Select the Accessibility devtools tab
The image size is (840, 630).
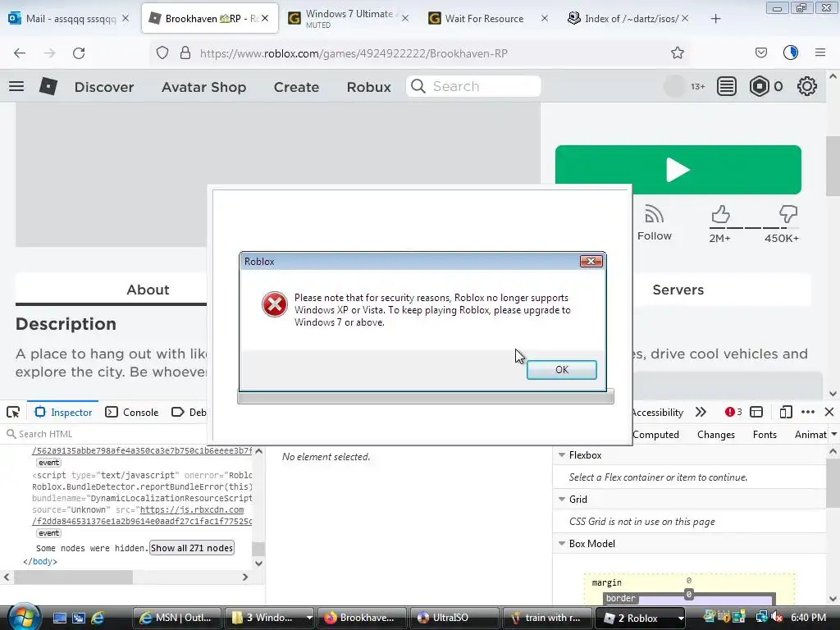point(657,412)
